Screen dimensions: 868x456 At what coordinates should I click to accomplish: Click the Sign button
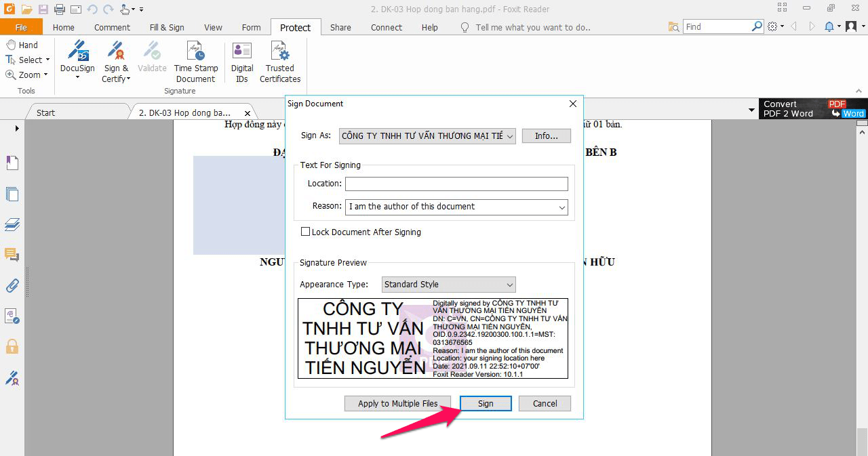[x=486, y=403]
